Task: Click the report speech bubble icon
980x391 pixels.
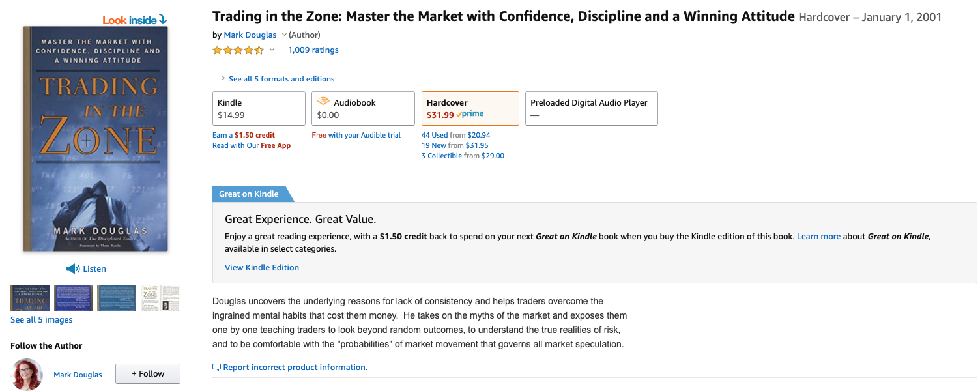Action: coord(217,368)
